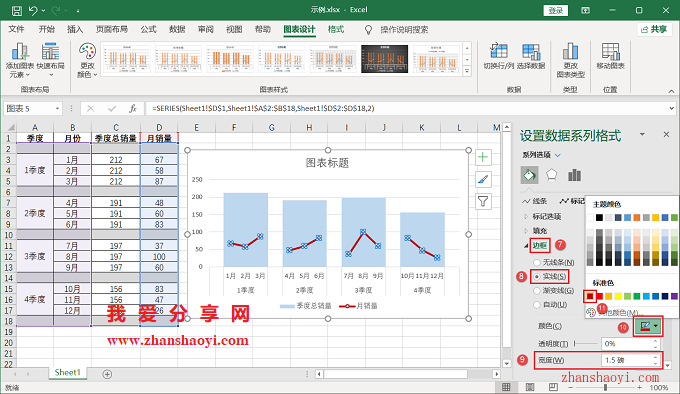The height and width of the screenshot is (394, 680).
Task: Select Gradient line radio option
Action: (537, 290)
